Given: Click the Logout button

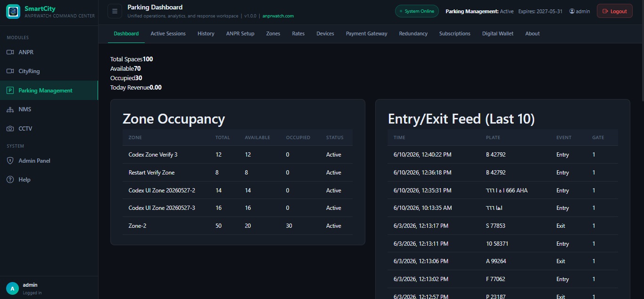Looking at the screenshot, I should point(615,11).
